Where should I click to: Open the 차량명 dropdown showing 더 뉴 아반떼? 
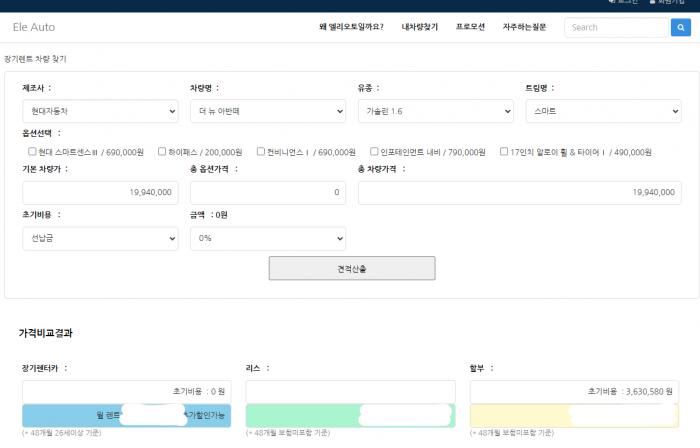point(268,111)
